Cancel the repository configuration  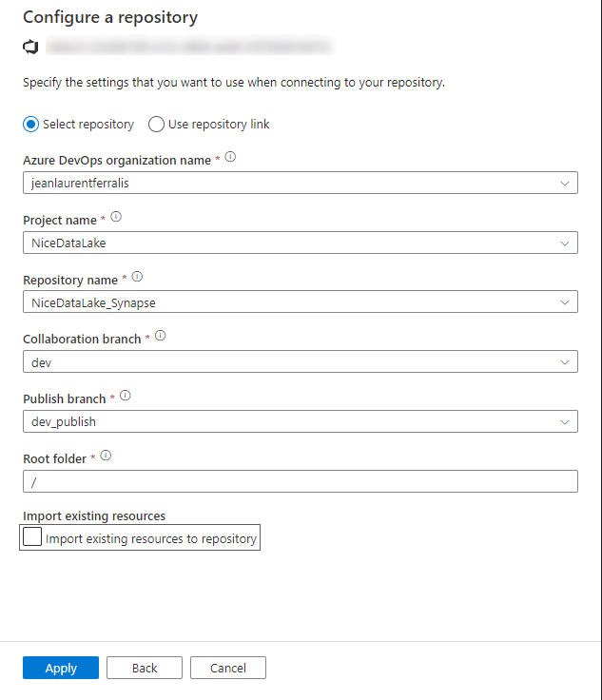228,668
